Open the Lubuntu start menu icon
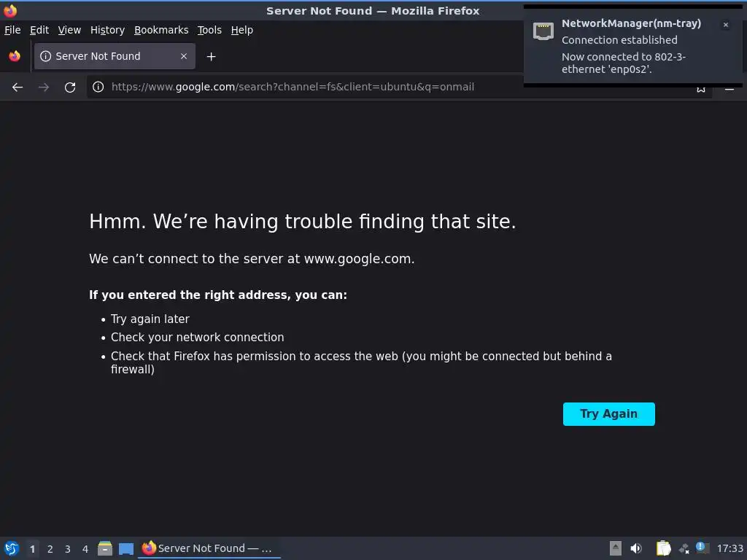This screenshot has width=747, height=560. (12, 548)
